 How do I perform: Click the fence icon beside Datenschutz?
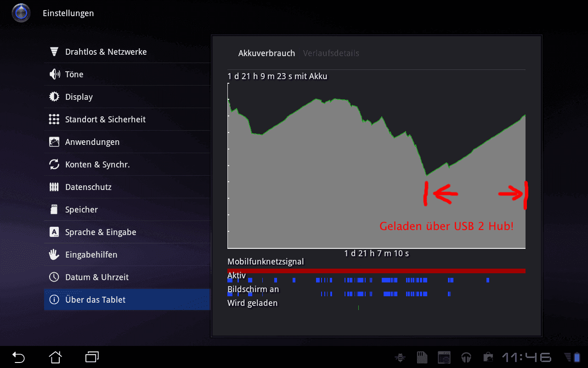click(54, 187)
